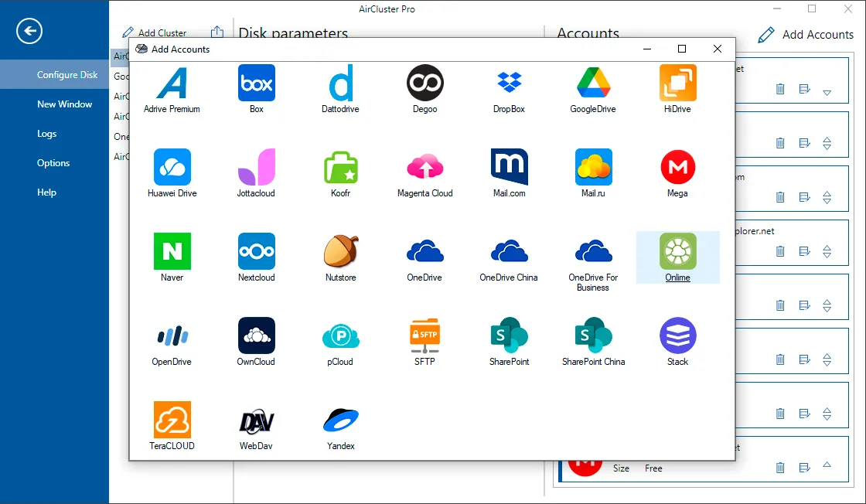
Task: Open New Window from the sidebar
Action: coord(65,104)
